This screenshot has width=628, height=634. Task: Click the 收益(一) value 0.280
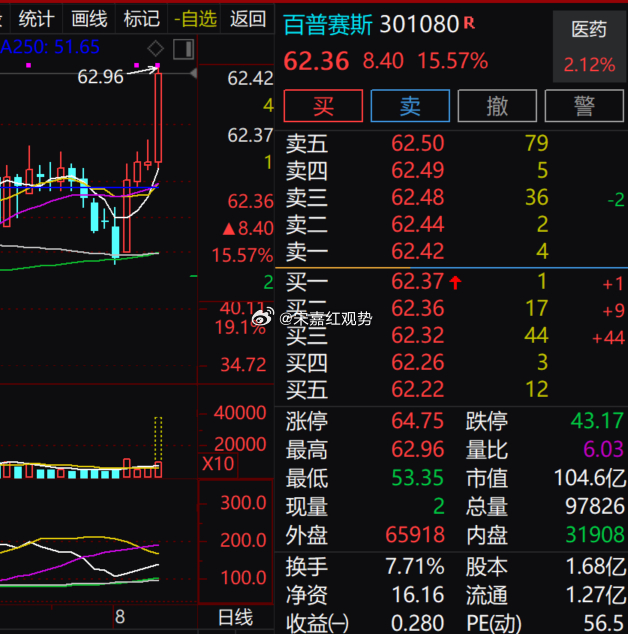pos(418,623)
